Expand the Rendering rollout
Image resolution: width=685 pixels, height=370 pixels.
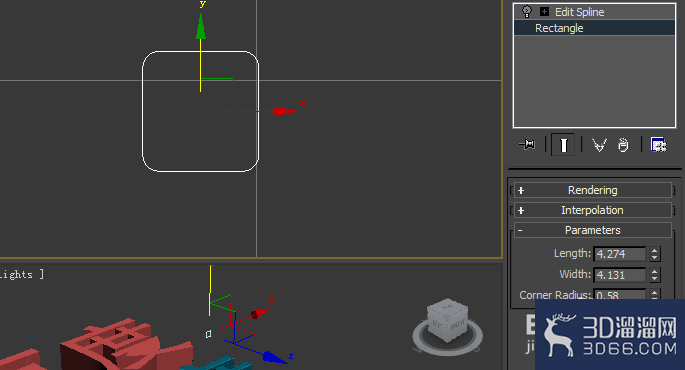click(593, 190)
